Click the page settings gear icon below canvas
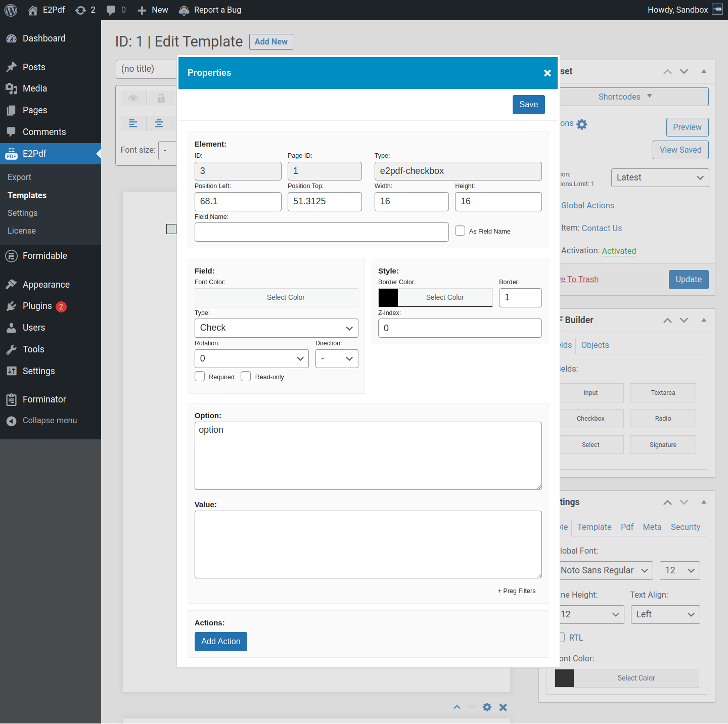This screenshot has width=728, height=724. (487, 707)
